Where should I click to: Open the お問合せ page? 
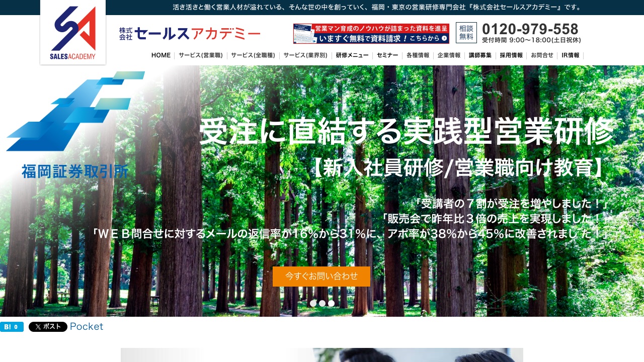tap(542, 55)
